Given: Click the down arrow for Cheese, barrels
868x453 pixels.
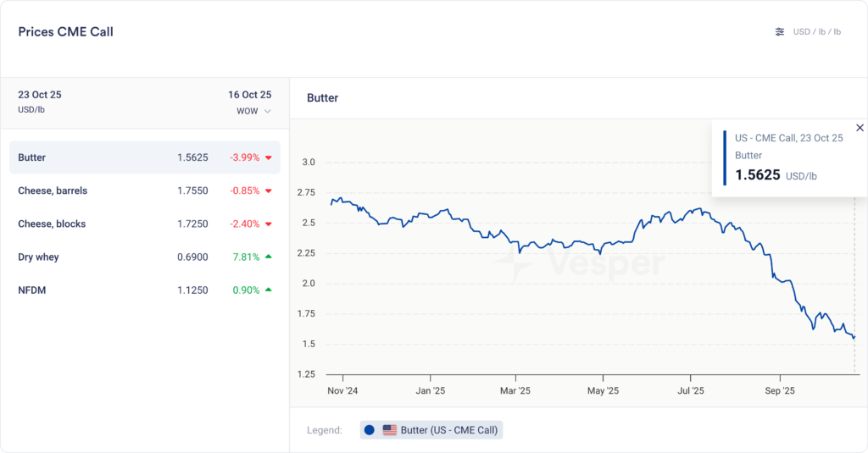Looking at the screenshot, I should 269,191.
